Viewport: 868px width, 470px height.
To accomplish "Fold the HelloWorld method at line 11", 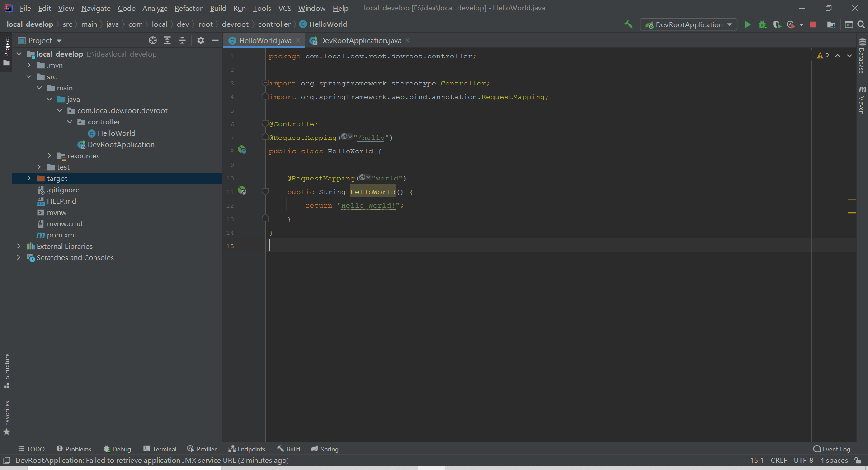I will (x=265, y=192).
